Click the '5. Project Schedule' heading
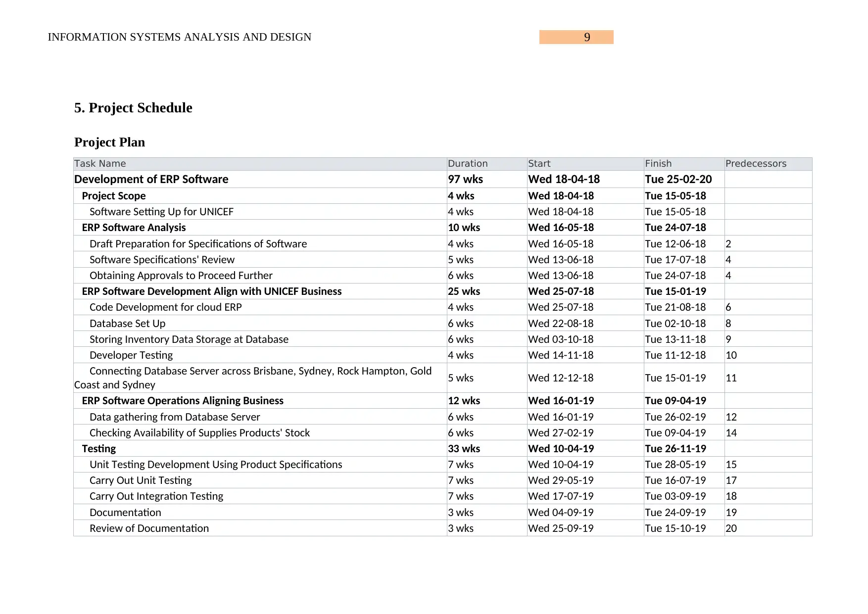This screenshot has width=868, height=614. (x=133, y=108)
